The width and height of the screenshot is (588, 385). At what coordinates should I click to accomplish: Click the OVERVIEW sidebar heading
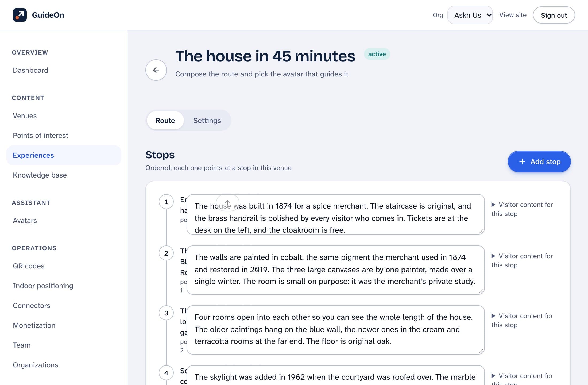[x=30, y=52]
